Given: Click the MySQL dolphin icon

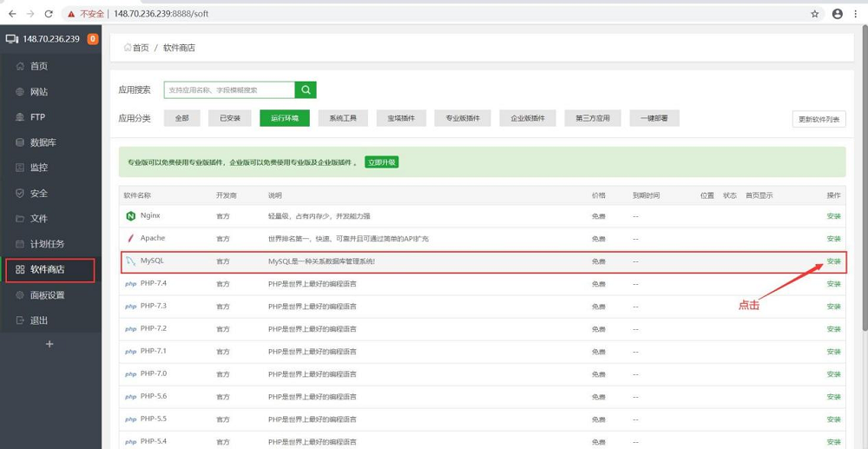Looking at the screenshot, I should coord(131,261).
